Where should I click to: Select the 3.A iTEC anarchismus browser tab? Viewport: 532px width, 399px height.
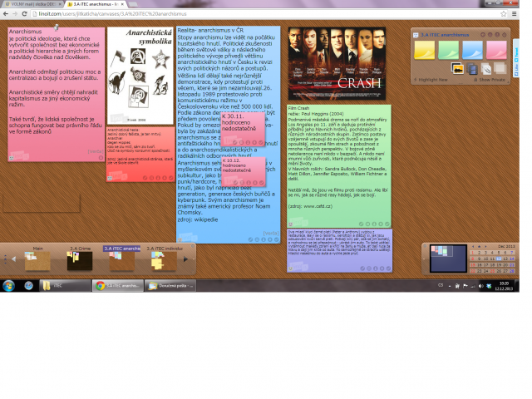pyautogui.click(x=96, y=4)
